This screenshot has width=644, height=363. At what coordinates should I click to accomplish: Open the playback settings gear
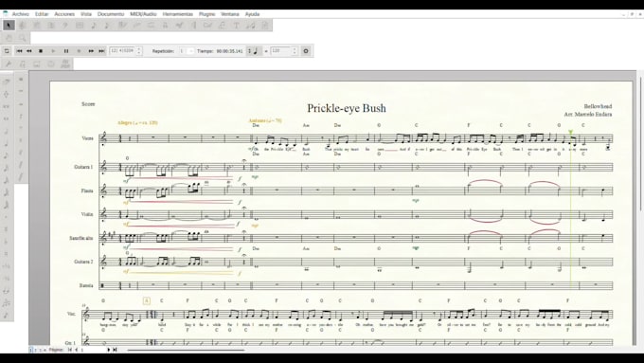(306, 51)
